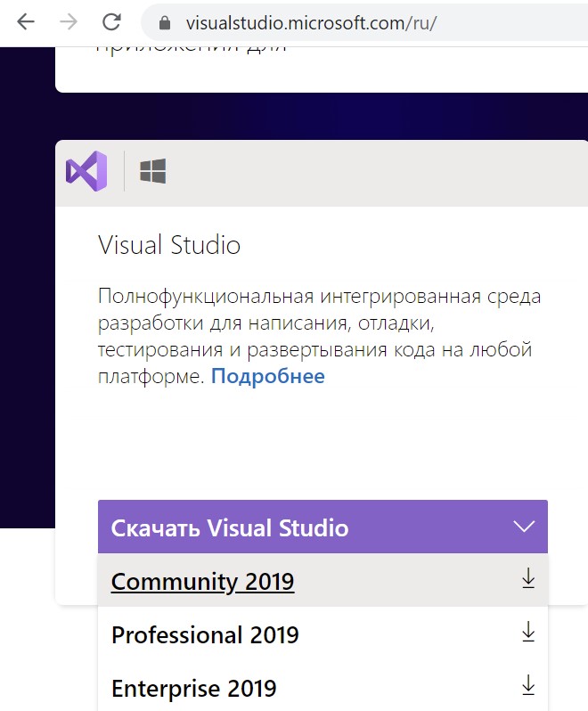Click the browser forward arrow
Image resolution: width=588 pixels, height=711 pixels.
tap(69, 21)
